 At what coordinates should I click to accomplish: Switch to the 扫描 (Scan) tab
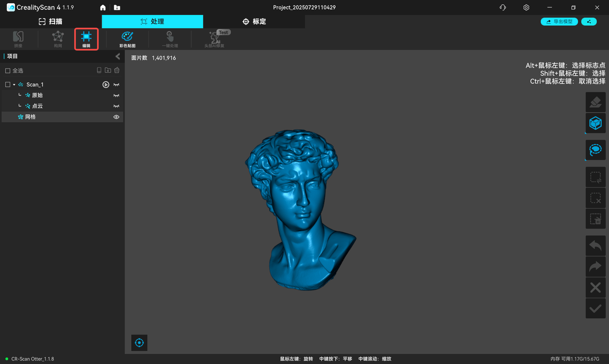50,21
